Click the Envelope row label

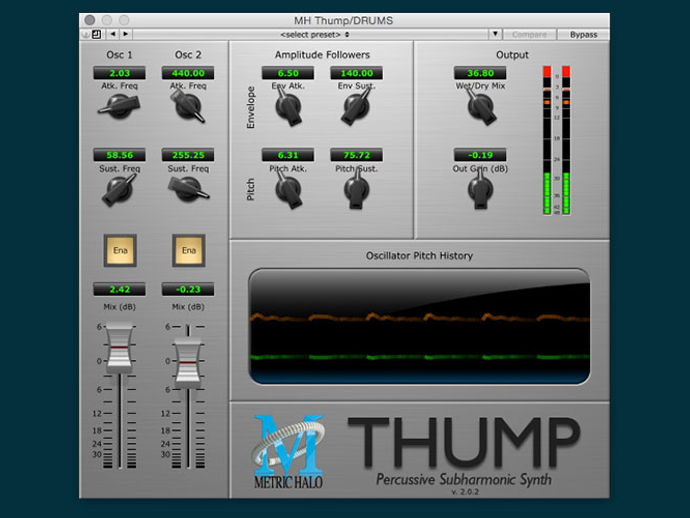tap(251, 107)
